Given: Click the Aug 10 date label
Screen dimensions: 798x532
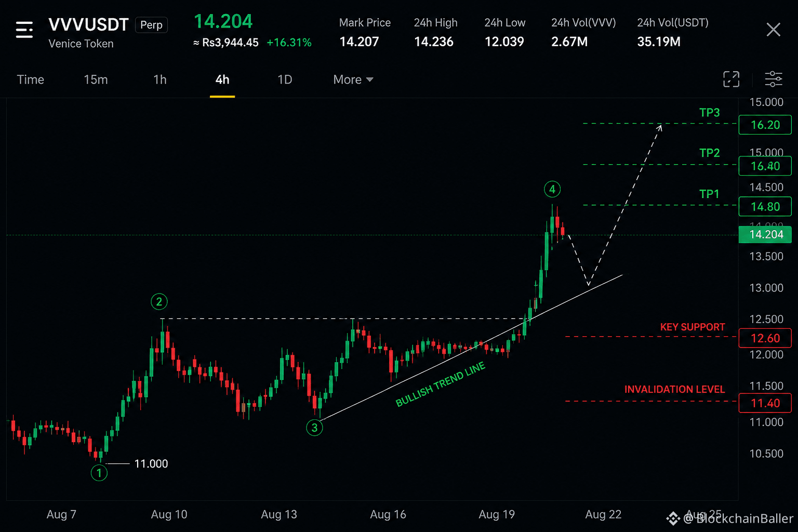Looking at the screenshot, I should pos(169,514).
